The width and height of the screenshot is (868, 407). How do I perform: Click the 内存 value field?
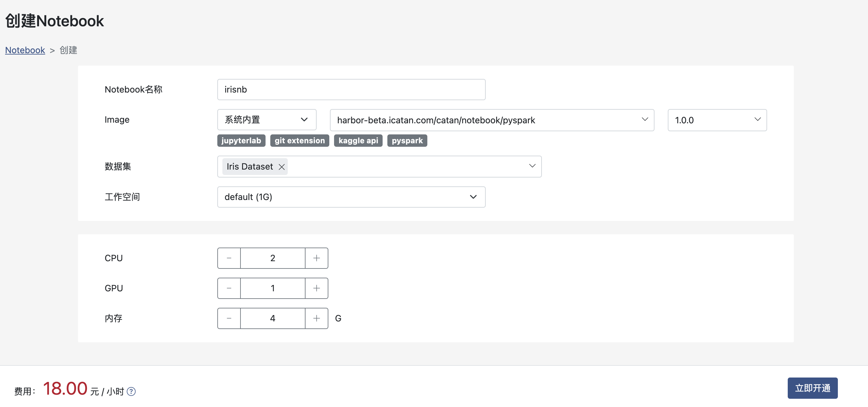click(273, 318)
